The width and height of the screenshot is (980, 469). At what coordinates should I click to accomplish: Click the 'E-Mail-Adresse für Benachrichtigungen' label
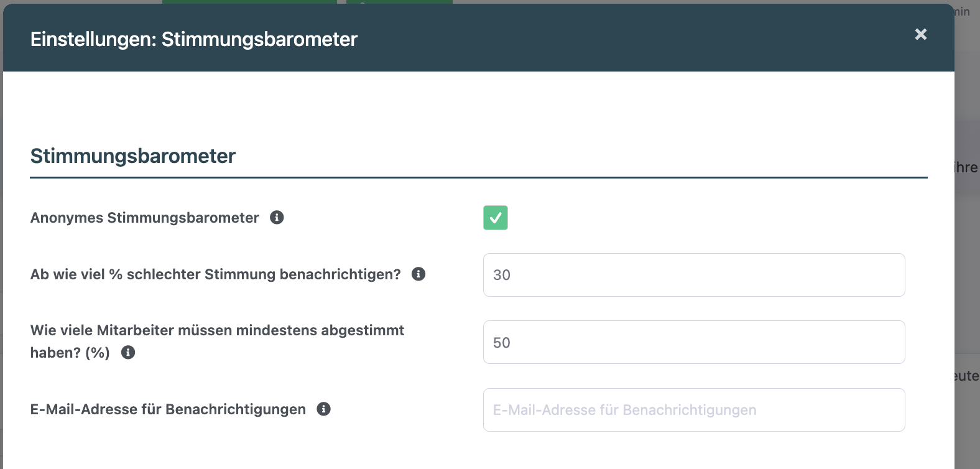(168, 409)
